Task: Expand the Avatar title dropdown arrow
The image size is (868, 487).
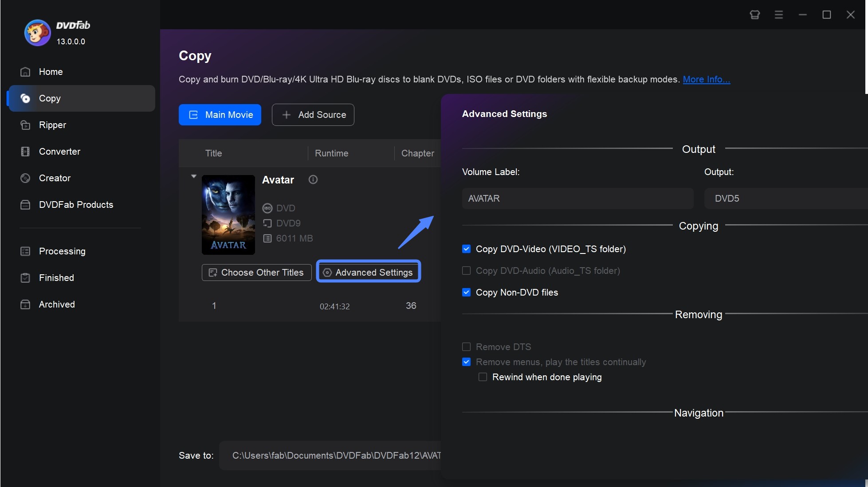Action: (x=192, y=175)
